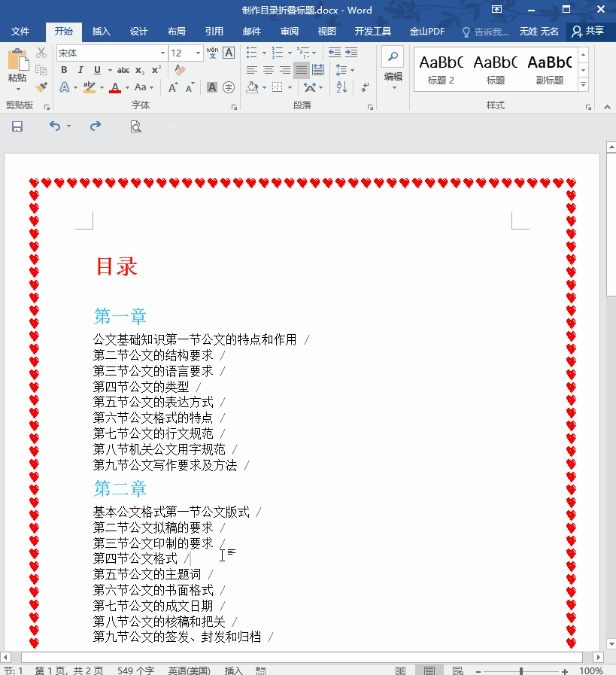Image resolution: width=616 pixels, height=675 pixels.
Task: Open the font size dropdown
Action: click(198, 53)
